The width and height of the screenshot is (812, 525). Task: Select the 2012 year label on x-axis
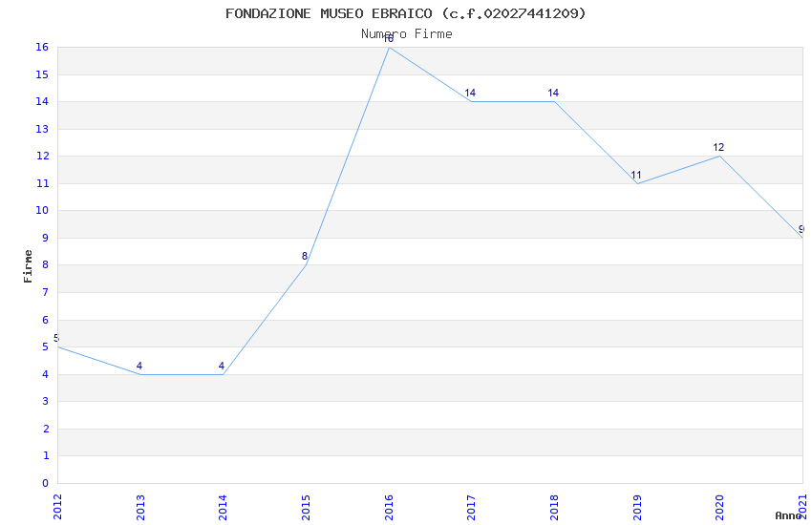point(57,507)
